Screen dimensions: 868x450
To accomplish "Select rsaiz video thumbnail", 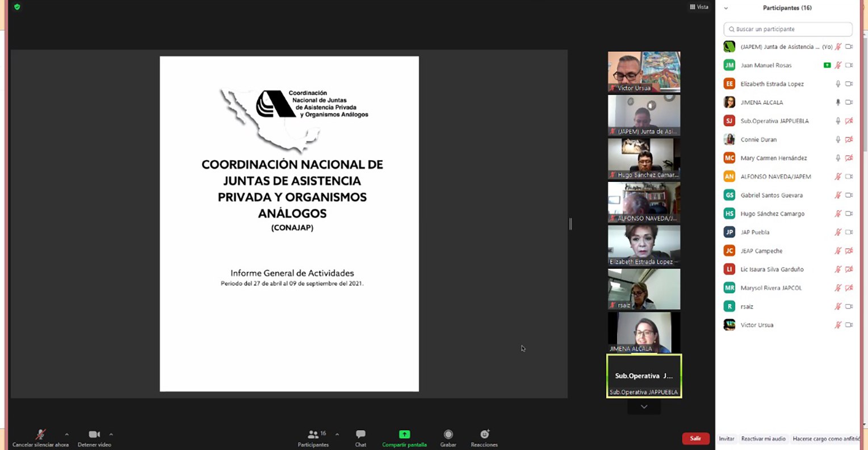I will 644,289.
